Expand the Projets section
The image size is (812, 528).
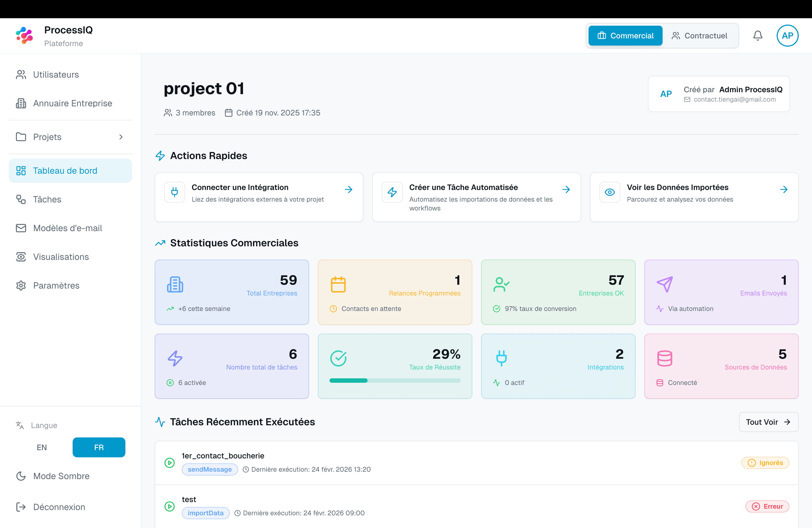tap(121, 137)
